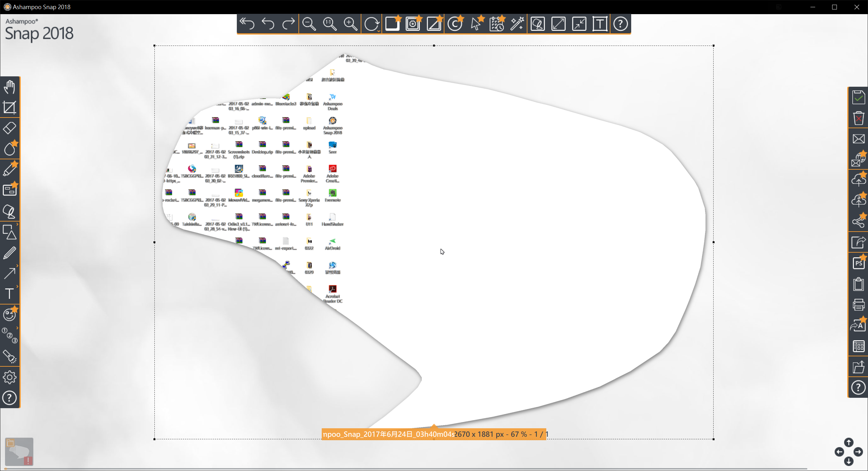The height and width of the screenshot is (471, 868).
Task: Select the Eraser tool
Action: click(x=9, y=128)
